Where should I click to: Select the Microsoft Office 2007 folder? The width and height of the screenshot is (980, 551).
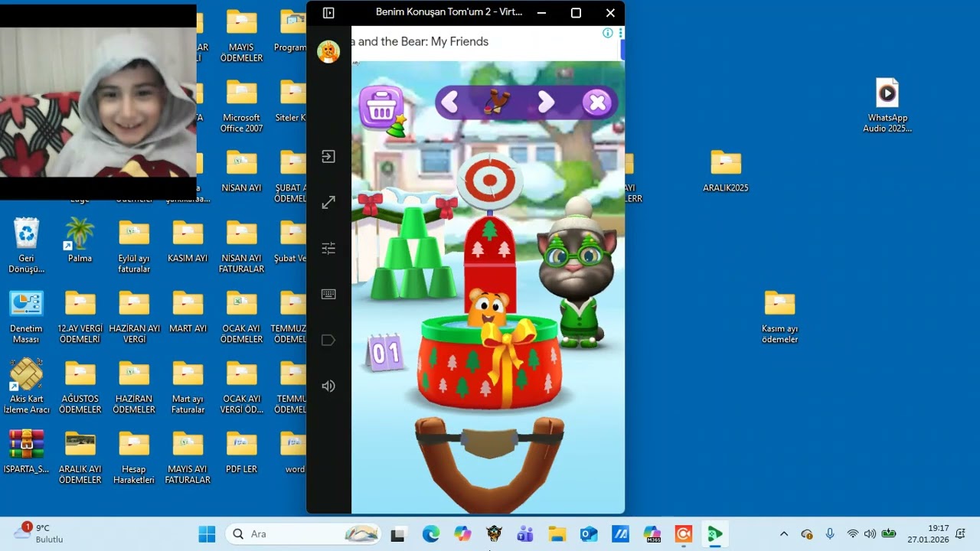coord(241,106)
